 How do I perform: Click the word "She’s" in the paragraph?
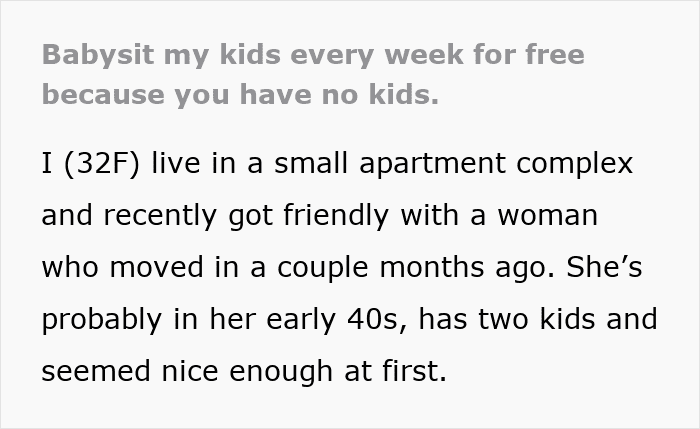pyautogui.click(x=604, y=267)
